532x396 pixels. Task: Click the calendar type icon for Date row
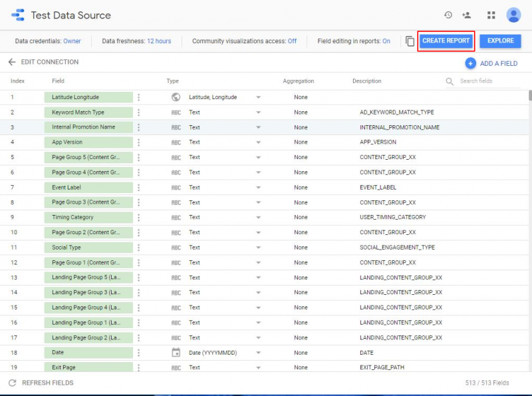(176, 353)
